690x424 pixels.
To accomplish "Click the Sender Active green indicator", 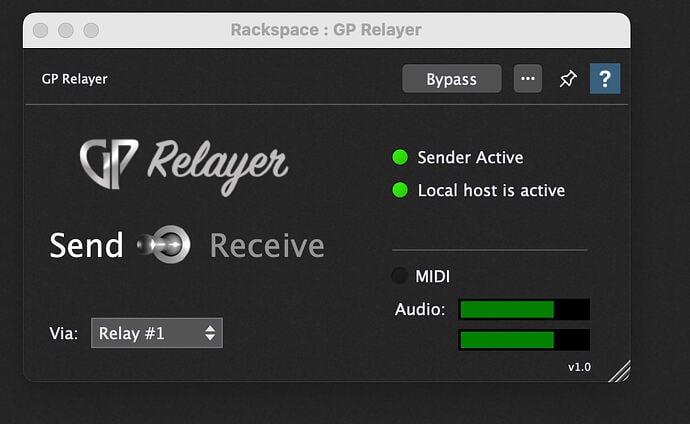I will click(400, 157).
